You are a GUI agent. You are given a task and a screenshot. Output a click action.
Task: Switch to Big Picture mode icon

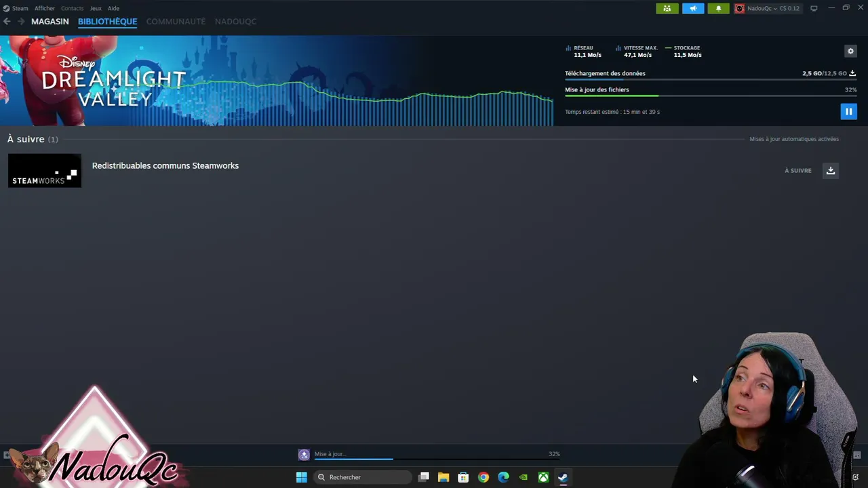tap(814, 8)
